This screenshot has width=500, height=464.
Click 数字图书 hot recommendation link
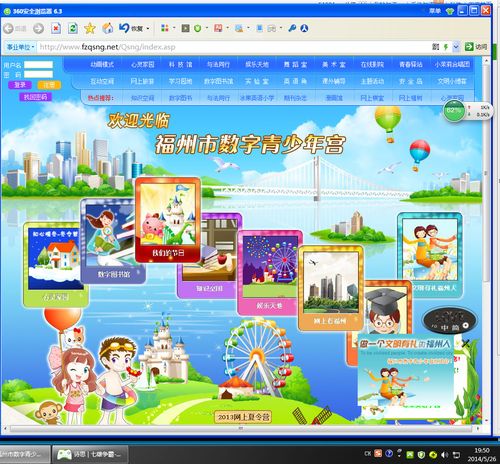click(x=180, y=98)
